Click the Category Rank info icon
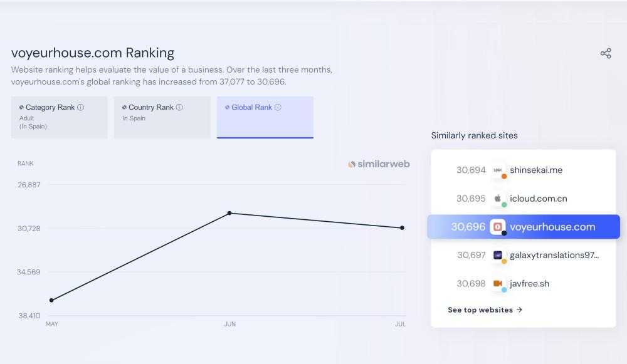Viewport: 627px width, 364px height. point(81,107)
